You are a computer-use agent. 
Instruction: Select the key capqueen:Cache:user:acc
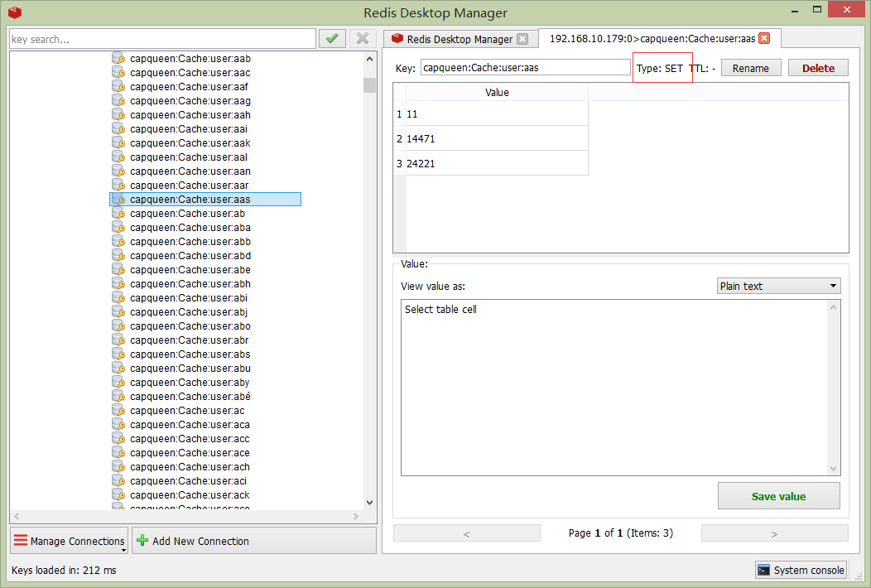(190, 438)
